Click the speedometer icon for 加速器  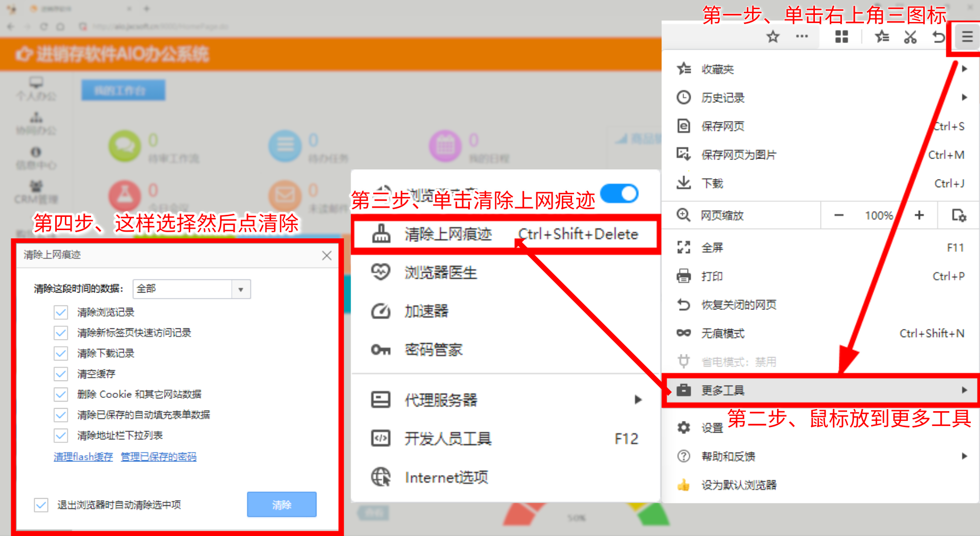point(381,310)
